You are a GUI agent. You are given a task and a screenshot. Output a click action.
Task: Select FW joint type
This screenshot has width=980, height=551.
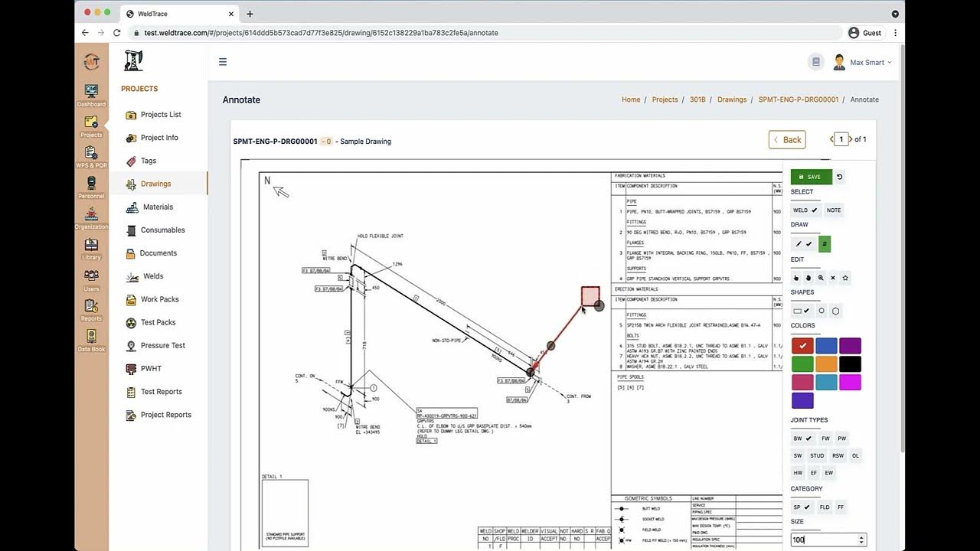(825, 439)
